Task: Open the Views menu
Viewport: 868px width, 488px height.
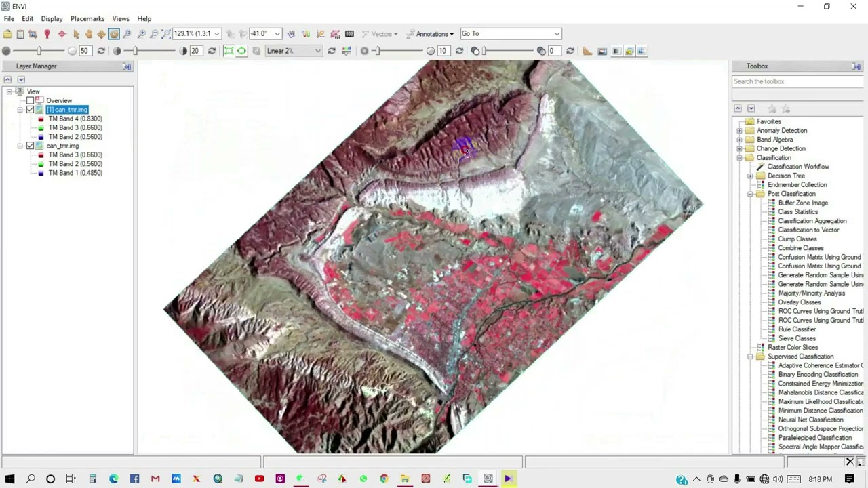Action: tap(121, 18)
